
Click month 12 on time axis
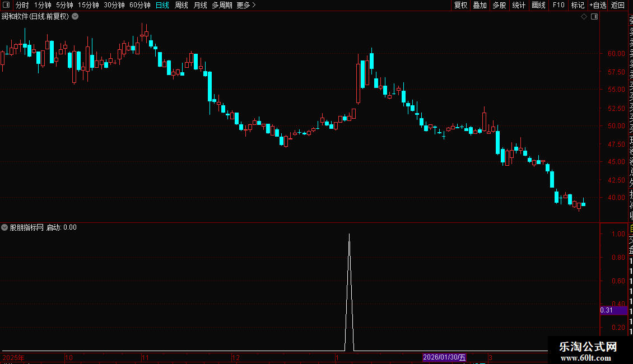[x=236, y=357]
